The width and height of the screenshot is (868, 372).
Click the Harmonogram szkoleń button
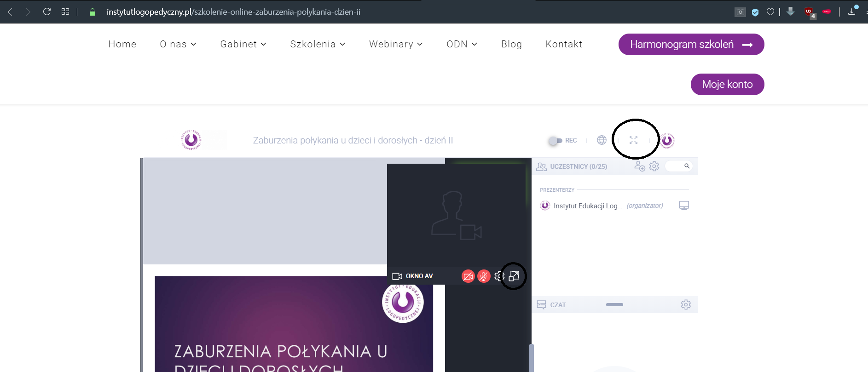tap(691, 44)
